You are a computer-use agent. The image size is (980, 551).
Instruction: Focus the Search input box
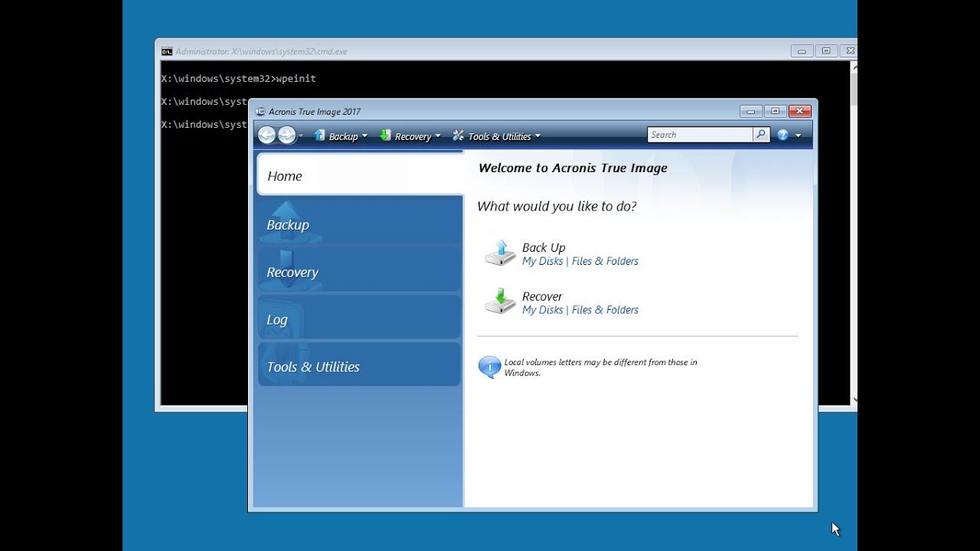tap(700, 135)
